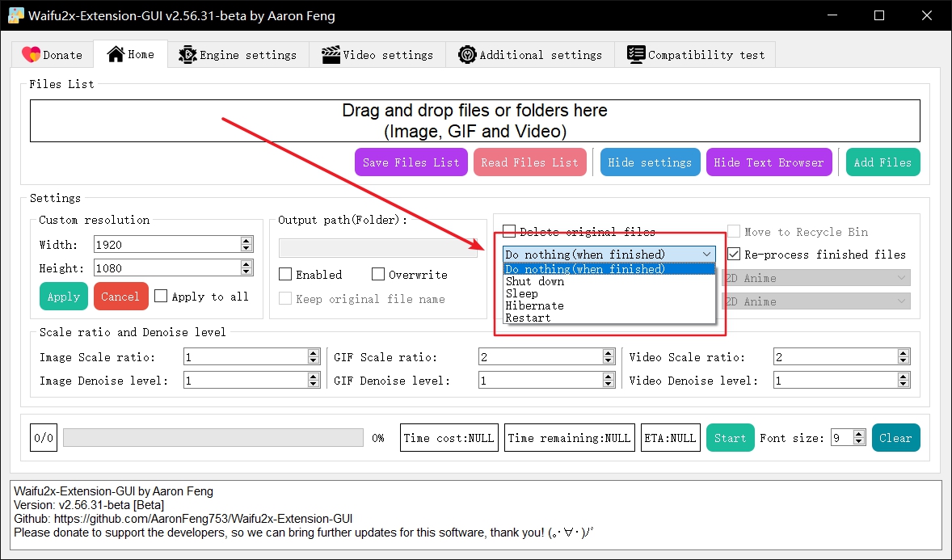Open the lower 2D Anime dropdown
This screenshot has width=952, height=560.
[x=816, y=301]
